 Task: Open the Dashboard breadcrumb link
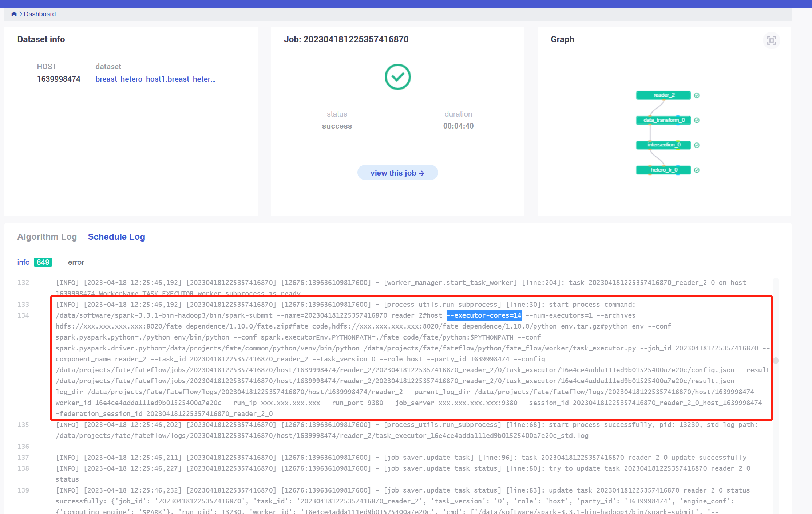click(40, 14)
